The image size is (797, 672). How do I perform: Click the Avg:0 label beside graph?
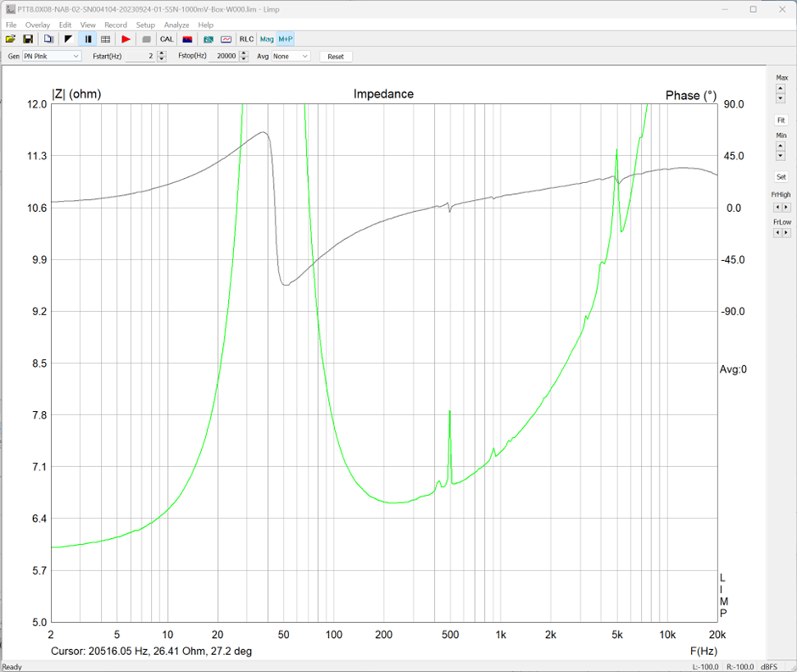point(733,369)
